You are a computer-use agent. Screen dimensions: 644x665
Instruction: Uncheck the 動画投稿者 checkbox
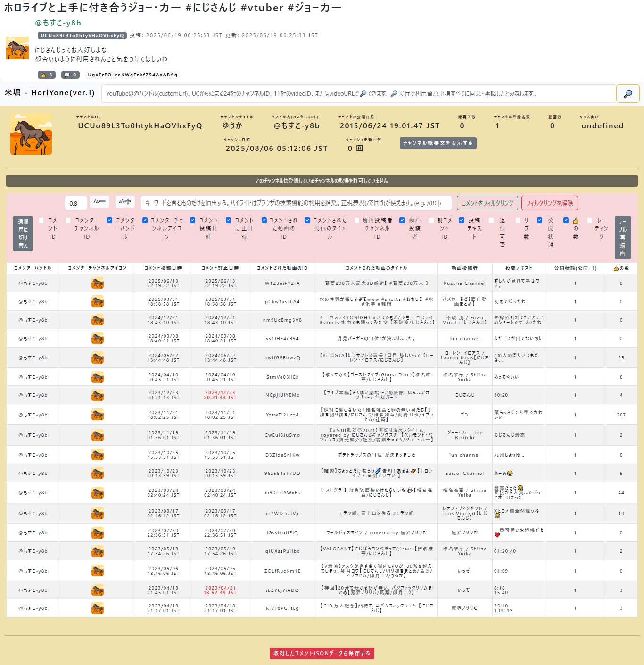point(403,220)
